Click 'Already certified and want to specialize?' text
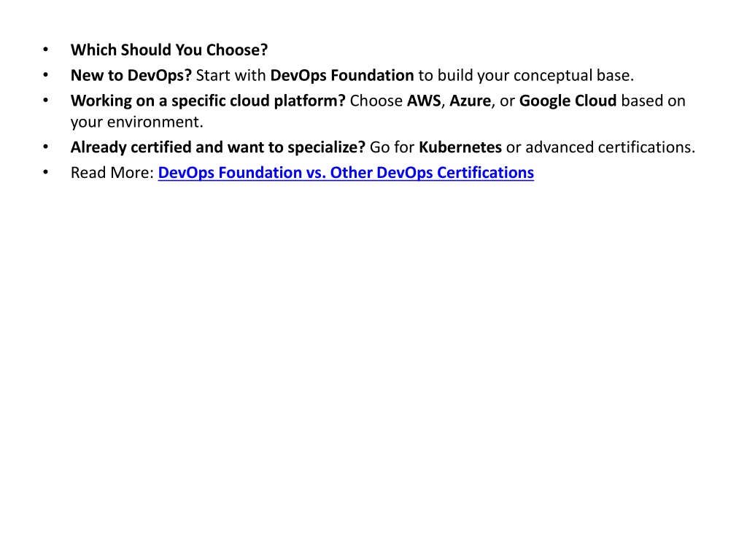 (217, 147)
